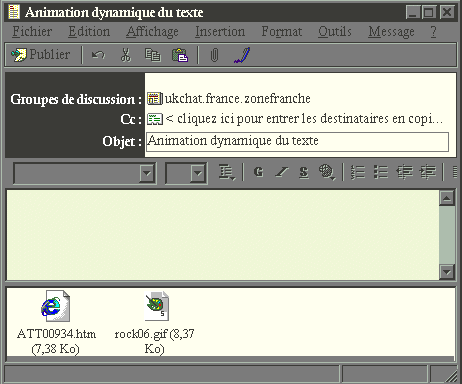Undo the last action with the Annuler arrow
This screenshot has width=462, height=384.
pyautogui.click(x=98, y=55)
